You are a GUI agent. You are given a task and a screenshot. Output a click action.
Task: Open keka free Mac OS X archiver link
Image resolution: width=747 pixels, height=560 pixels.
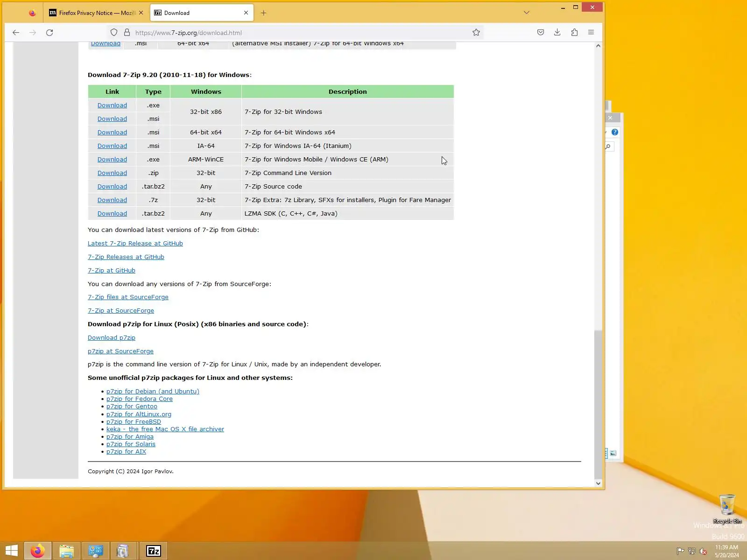click(x=165, y=429)
